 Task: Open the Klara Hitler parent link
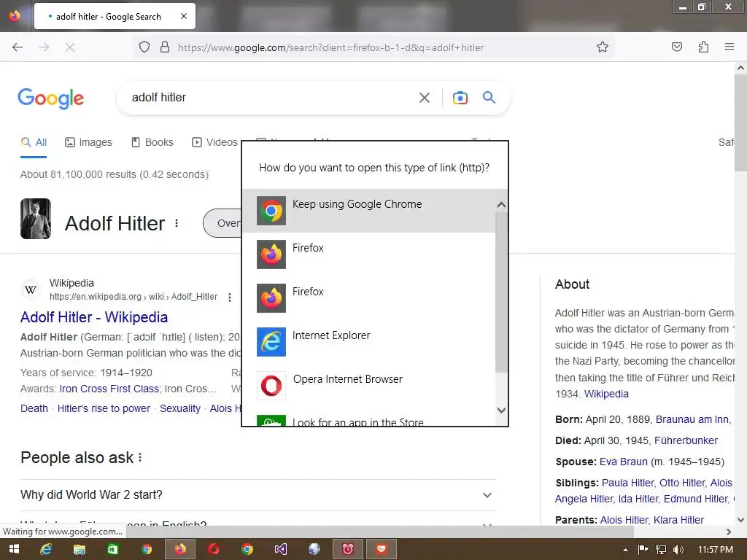point(678,520)
